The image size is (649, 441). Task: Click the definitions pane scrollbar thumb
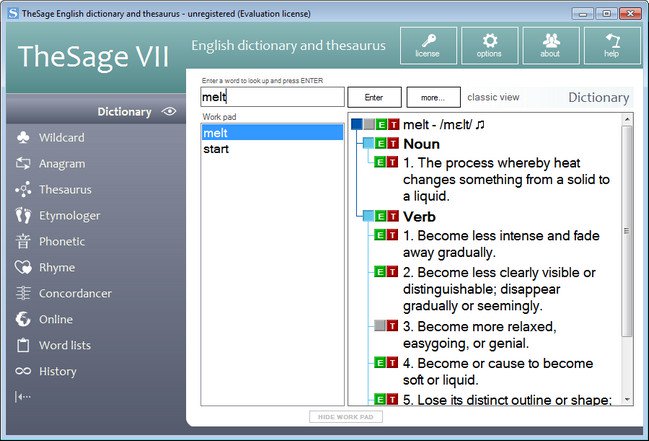(627, 231)
